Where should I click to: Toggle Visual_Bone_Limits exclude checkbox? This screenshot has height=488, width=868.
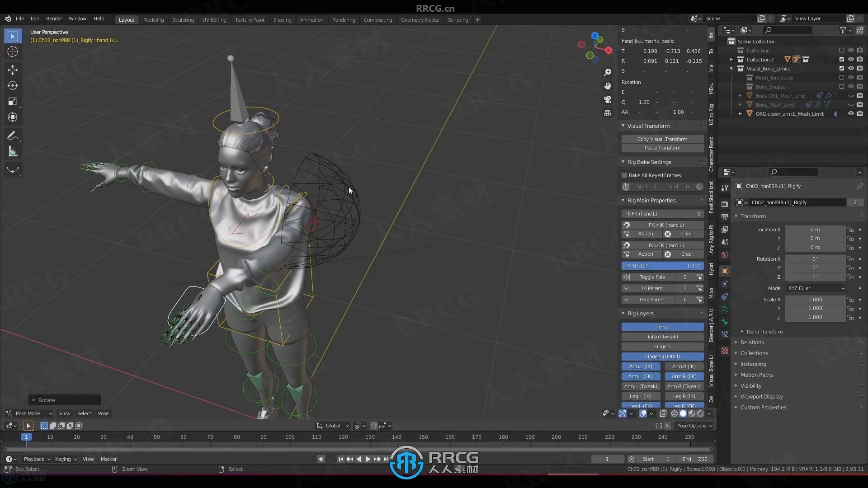pyautogui.click(x=841, y=69)
